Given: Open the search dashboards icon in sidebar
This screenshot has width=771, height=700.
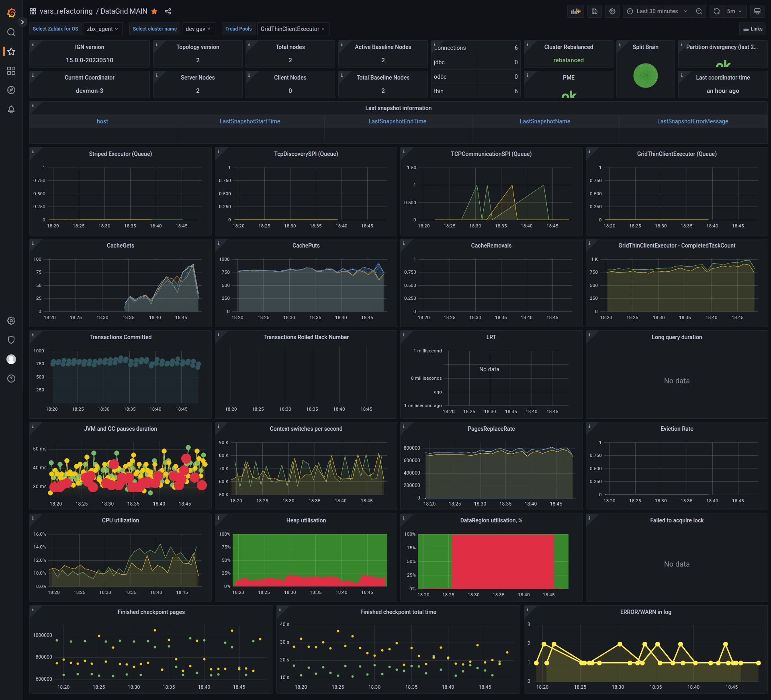Looking at the screenshot, I should pyautogui.click(x=11, y=32).
